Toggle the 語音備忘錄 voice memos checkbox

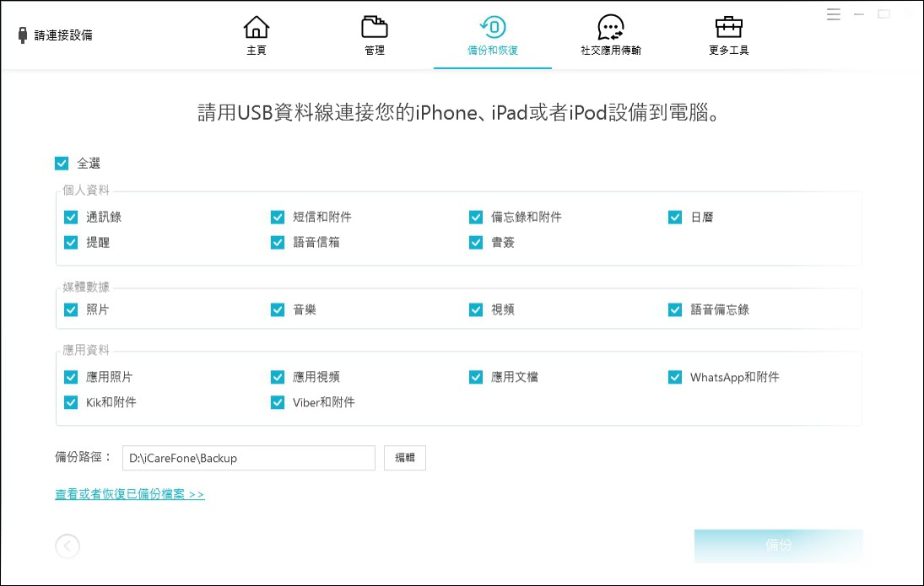675,309
